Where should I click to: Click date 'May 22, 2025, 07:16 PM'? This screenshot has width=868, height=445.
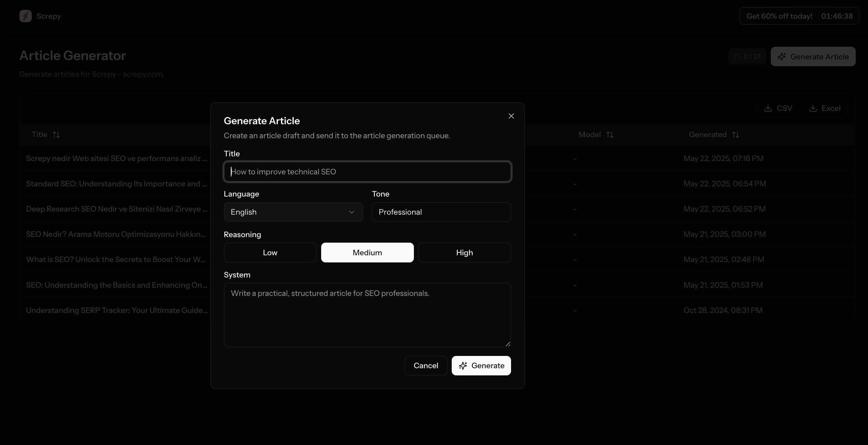[x=723, y=158]
